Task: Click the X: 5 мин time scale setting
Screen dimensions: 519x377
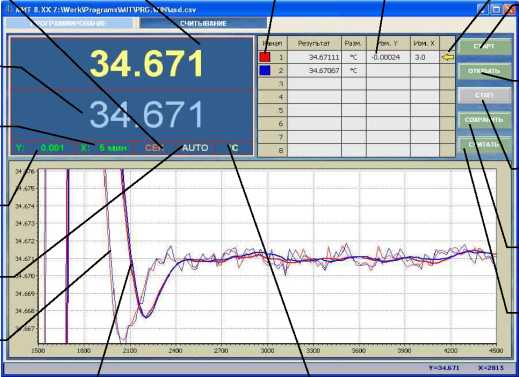Action: pos(104,148)
